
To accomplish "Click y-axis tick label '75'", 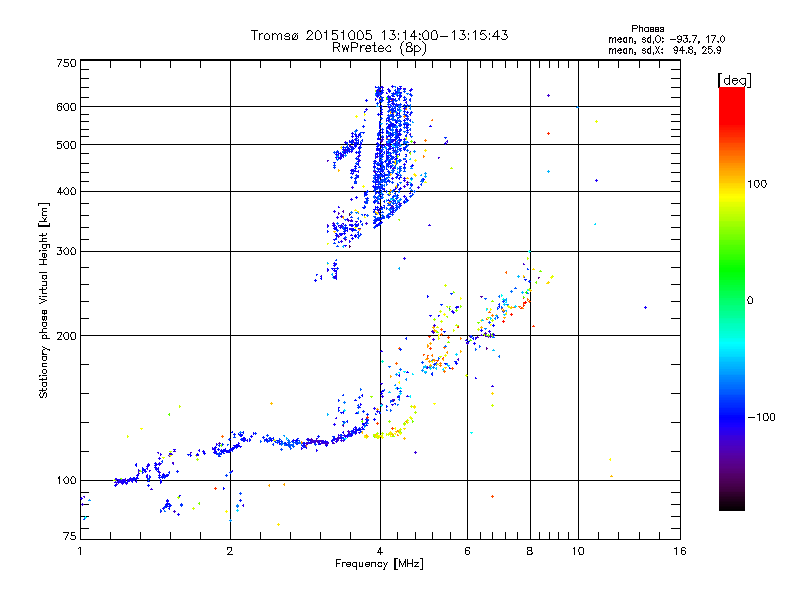I will pos(70,536).
